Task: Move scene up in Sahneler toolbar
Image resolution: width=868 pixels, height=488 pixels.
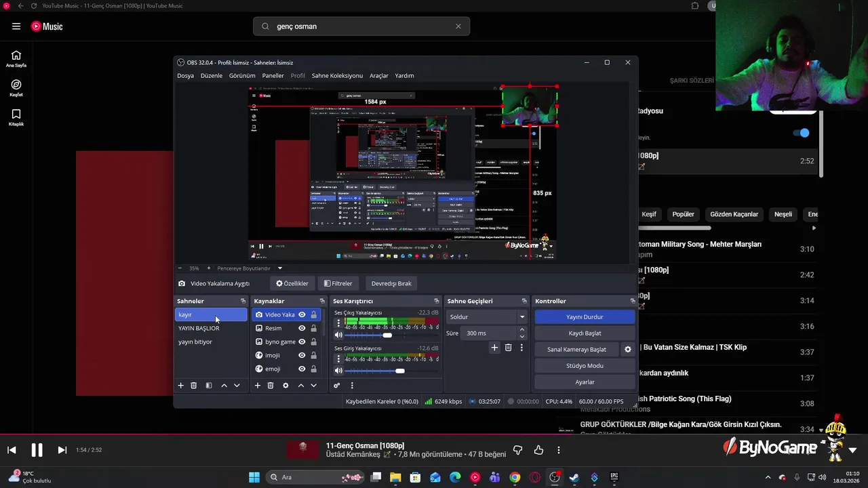Action: coord(224,386)
